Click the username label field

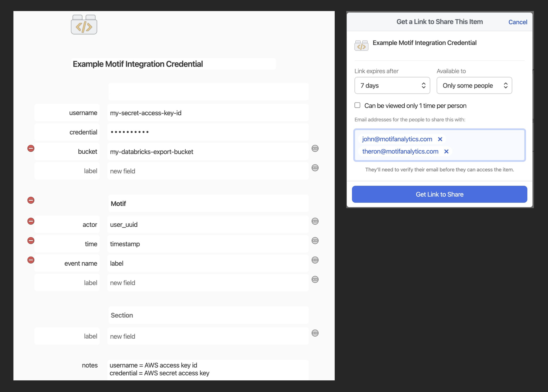(x=67, y=113)
